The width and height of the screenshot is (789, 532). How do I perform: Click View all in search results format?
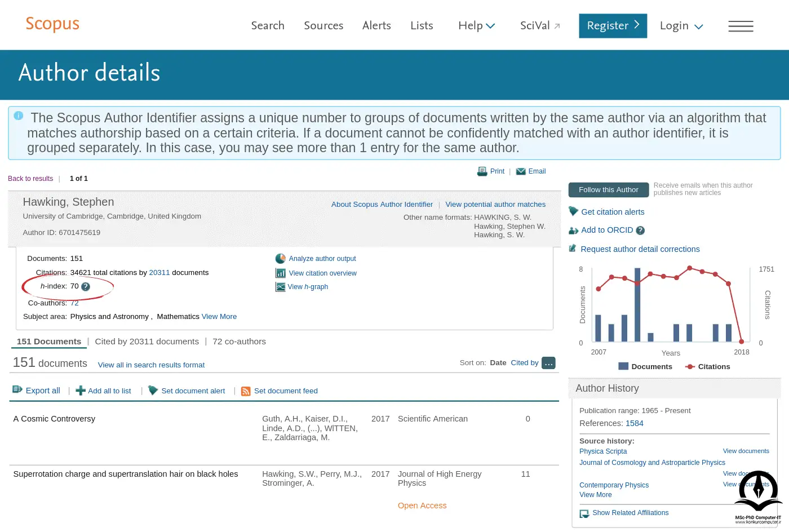[151, 365]
